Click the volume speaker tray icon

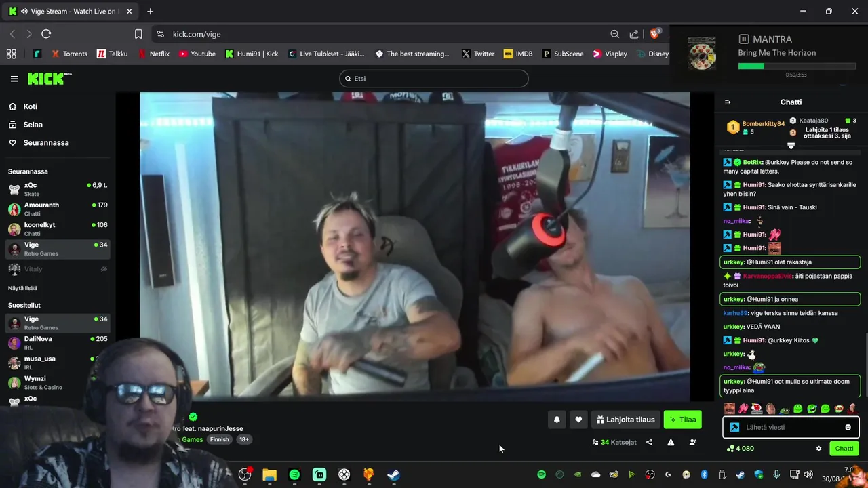click(809, 474)
